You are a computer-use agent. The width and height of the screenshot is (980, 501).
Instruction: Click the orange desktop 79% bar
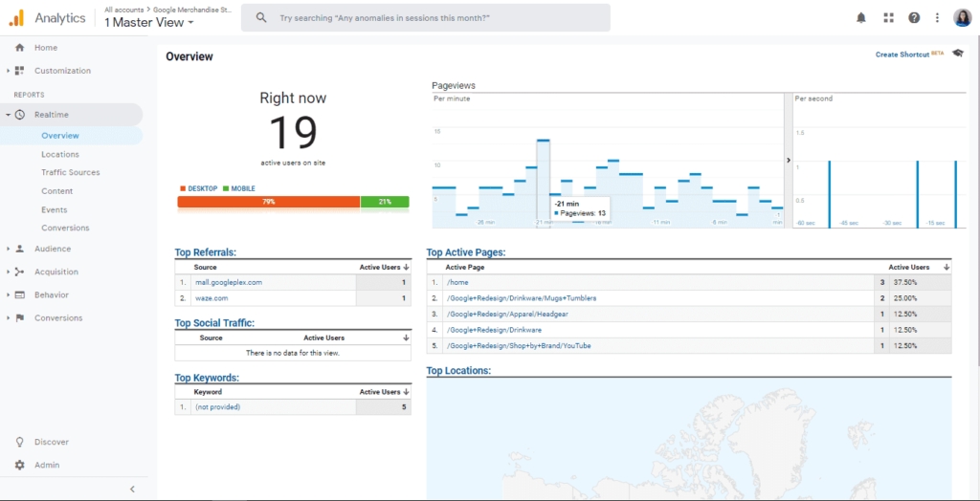pyautogui.click(x=268, y=202)
